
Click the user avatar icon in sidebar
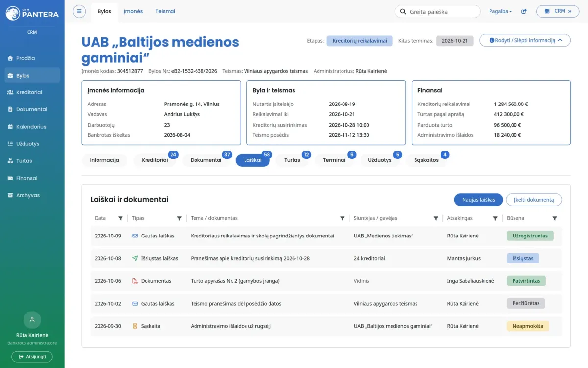tap(32, 319)
